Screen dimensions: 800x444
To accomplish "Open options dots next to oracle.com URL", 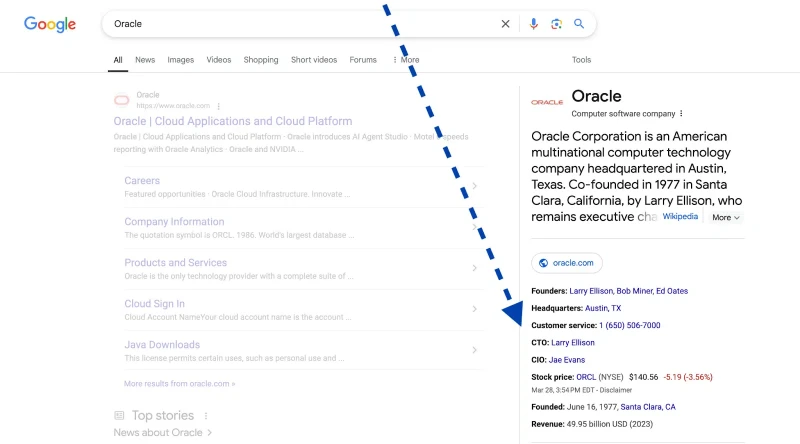I will [218, 106].
